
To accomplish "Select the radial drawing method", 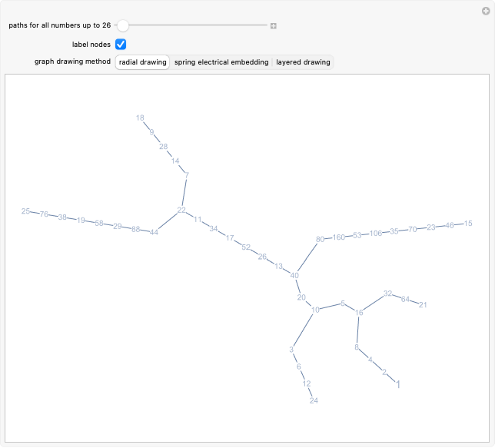I will coord(142,62).
